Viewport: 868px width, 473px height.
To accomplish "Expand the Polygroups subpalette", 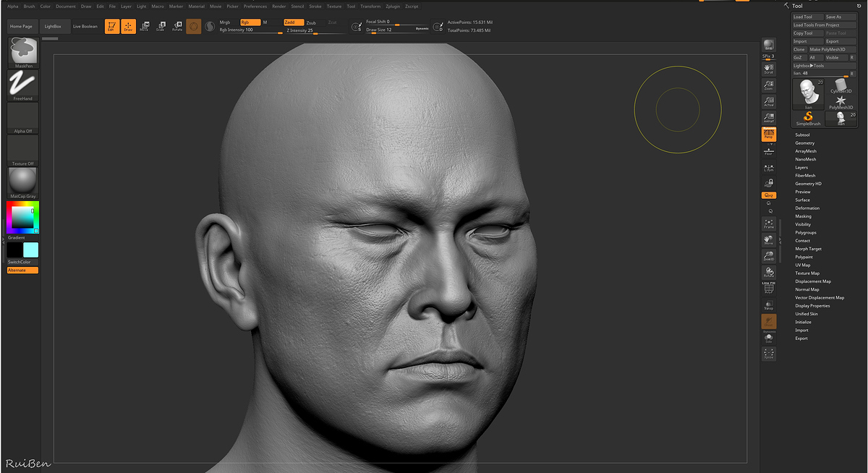I will pos(806,233).
